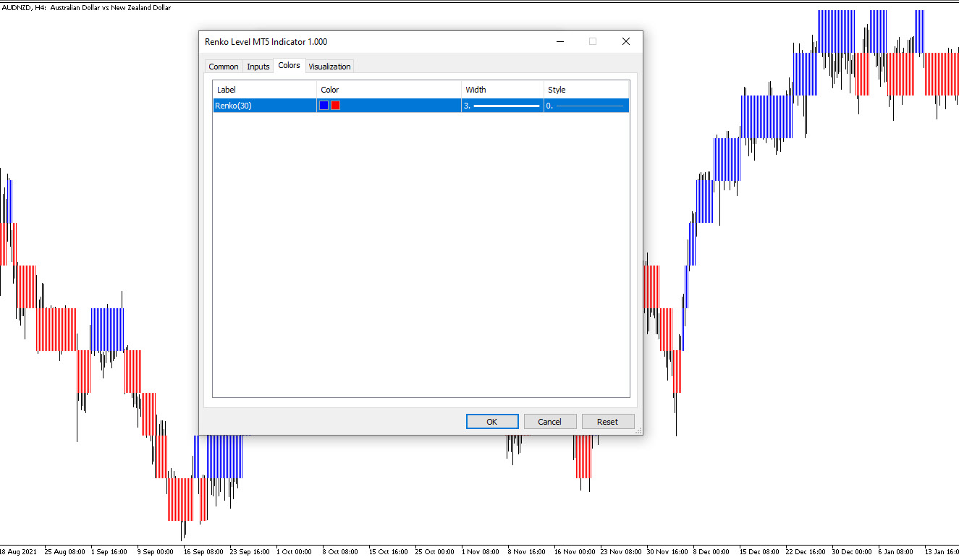Viewport: 959px width, 560px height.
Task: Close the Renko Level indicator dialog
Action: [626, 42]
